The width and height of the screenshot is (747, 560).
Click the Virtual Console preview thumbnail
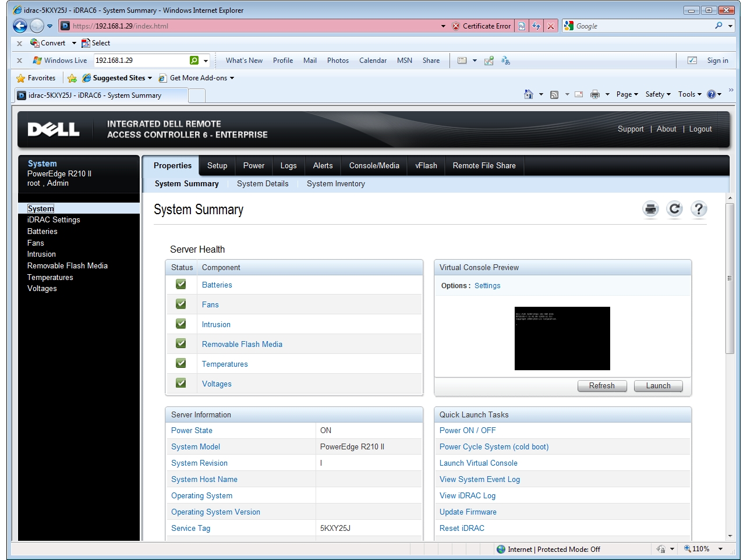click(562, 338)
